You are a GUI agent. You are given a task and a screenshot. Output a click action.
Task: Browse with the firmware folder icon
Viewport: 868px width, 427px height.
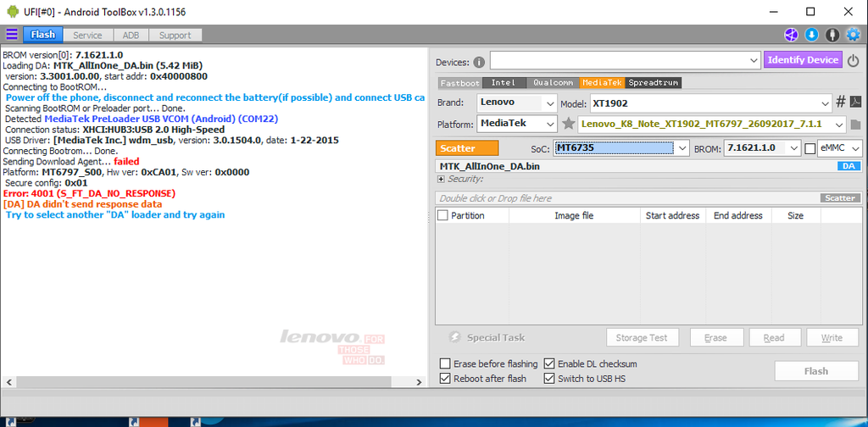click(x=856, y=124)
